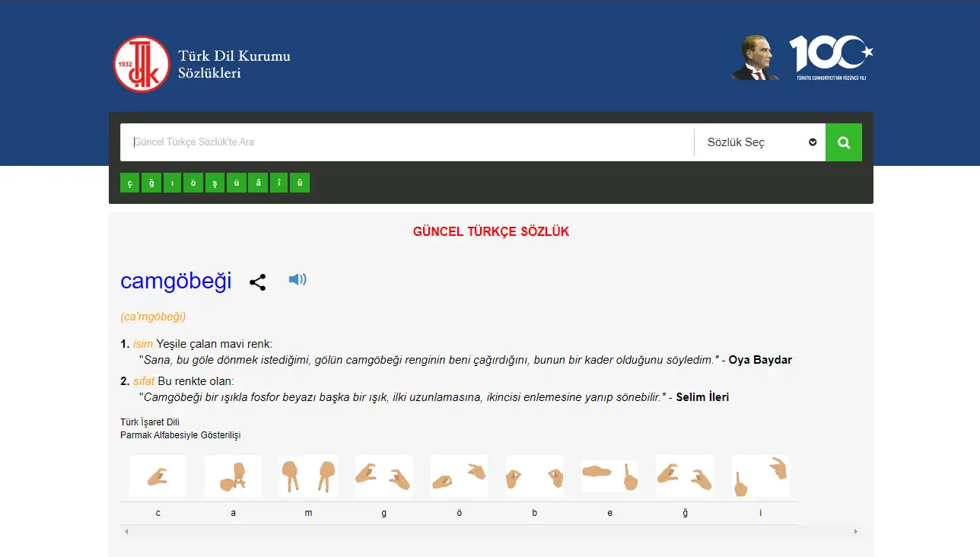980x557 pixels.
Task: Insert special character ö
Action: 193,183
